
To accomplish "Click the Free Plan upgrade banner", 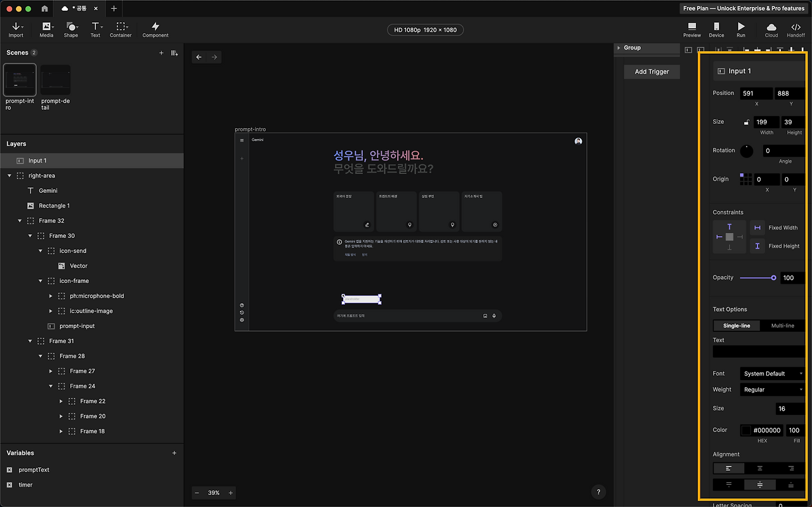I will 743,8.
